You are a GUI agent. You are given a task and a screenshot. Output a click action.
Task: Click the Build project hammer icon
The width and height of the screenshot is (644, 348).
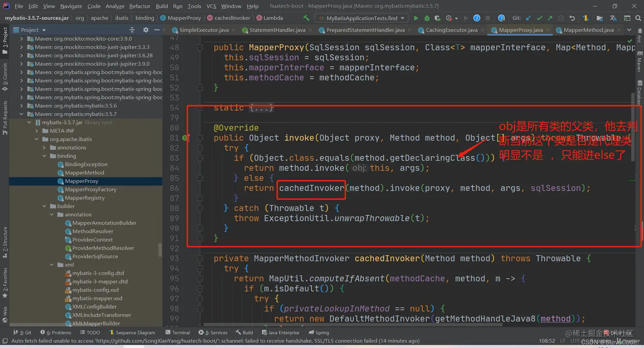click(x=306, y=18)
